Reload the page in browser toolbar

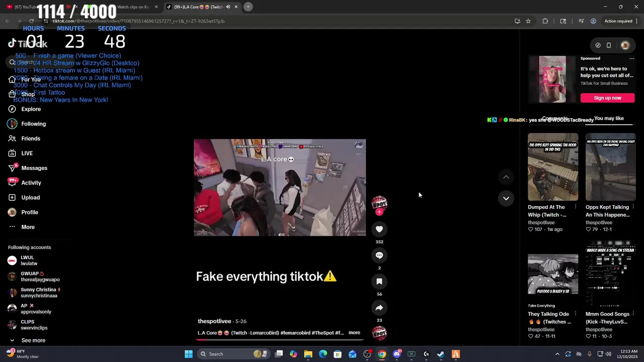(x=31, y=21)
